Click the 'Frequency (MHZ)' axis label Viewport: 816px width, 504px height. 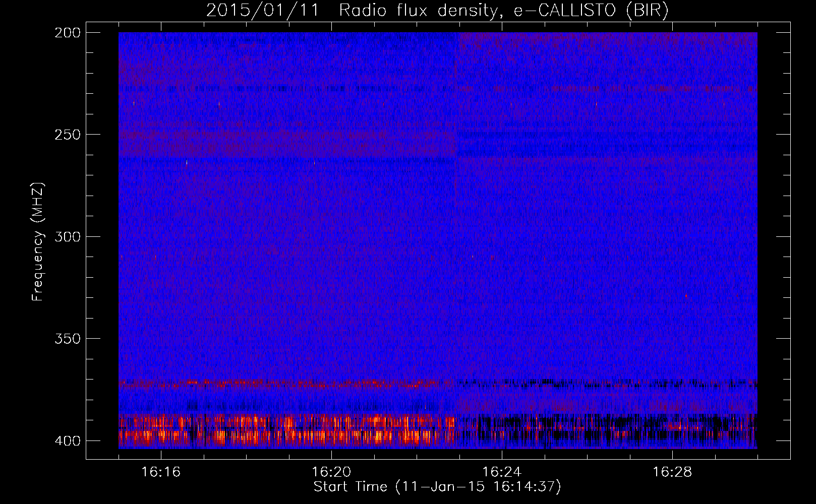click(x=38, y=242)
